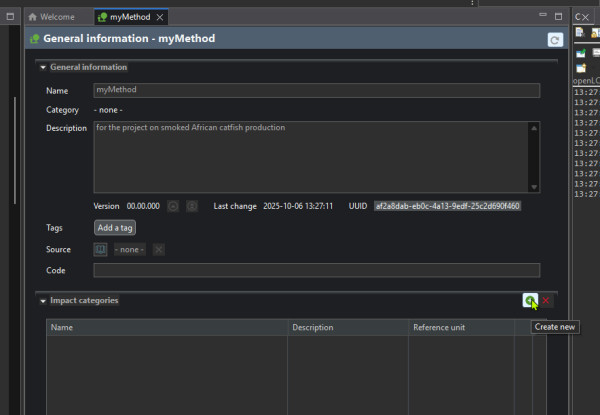Click the red delete impact category icon
The image size is (600, 415).
(x=547, y=300)
